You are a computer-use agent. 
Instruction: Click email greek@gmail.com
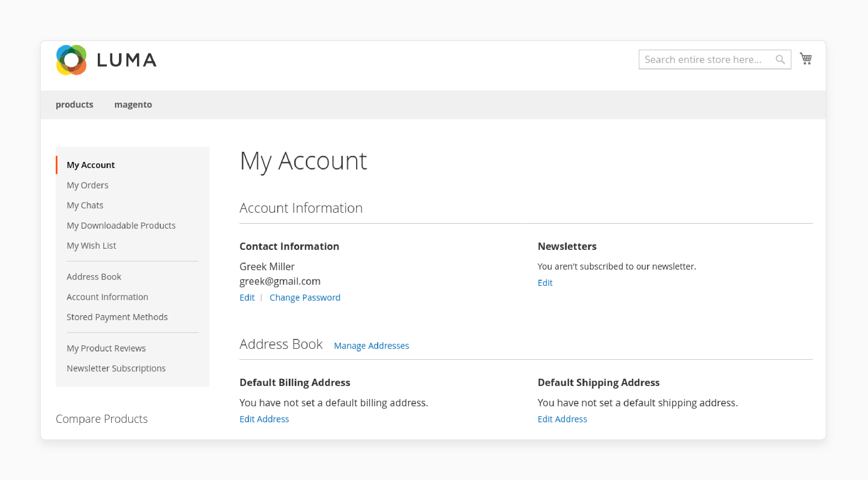(280, 281)
